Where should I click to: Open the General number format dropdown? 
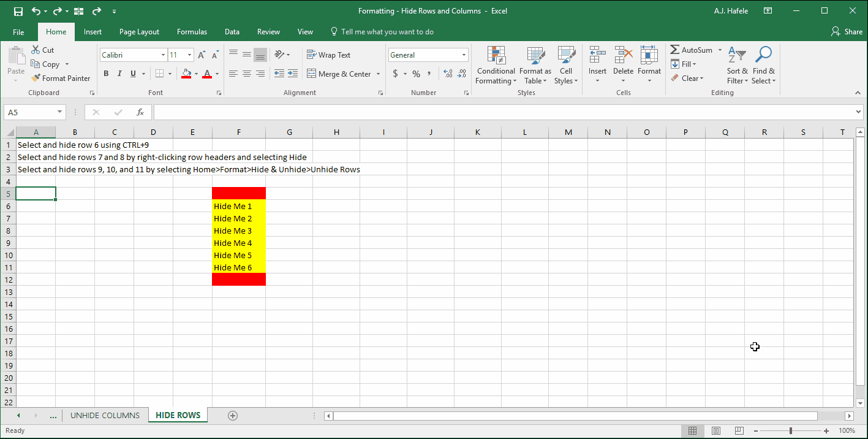coord(464,55)
